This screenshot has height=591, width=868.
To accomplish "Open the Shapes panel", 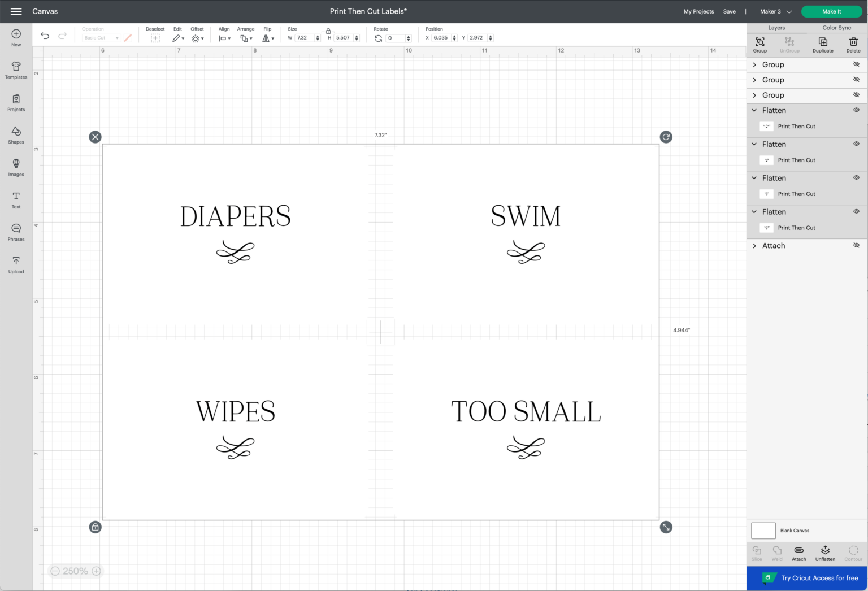I will point(16,136).
